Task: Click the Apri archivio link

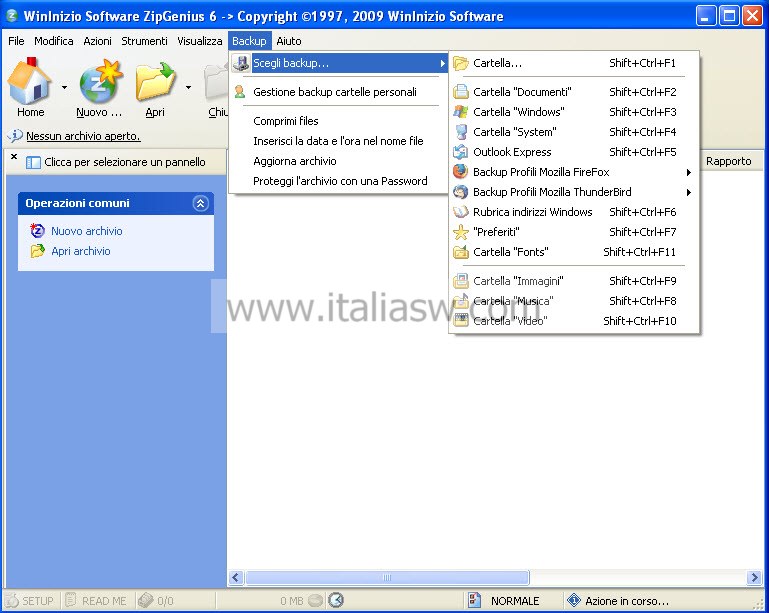Action: coord(81,251)
